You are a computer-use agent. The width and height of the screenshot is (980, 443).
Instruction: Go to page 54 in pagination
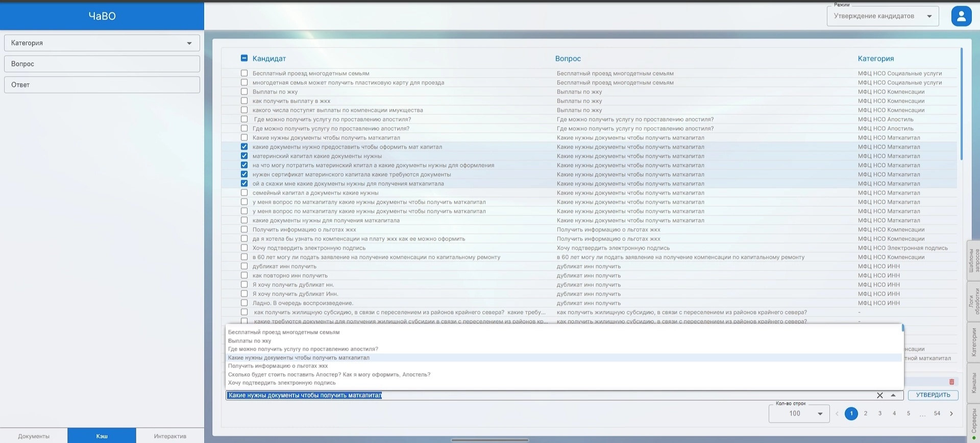937,413
